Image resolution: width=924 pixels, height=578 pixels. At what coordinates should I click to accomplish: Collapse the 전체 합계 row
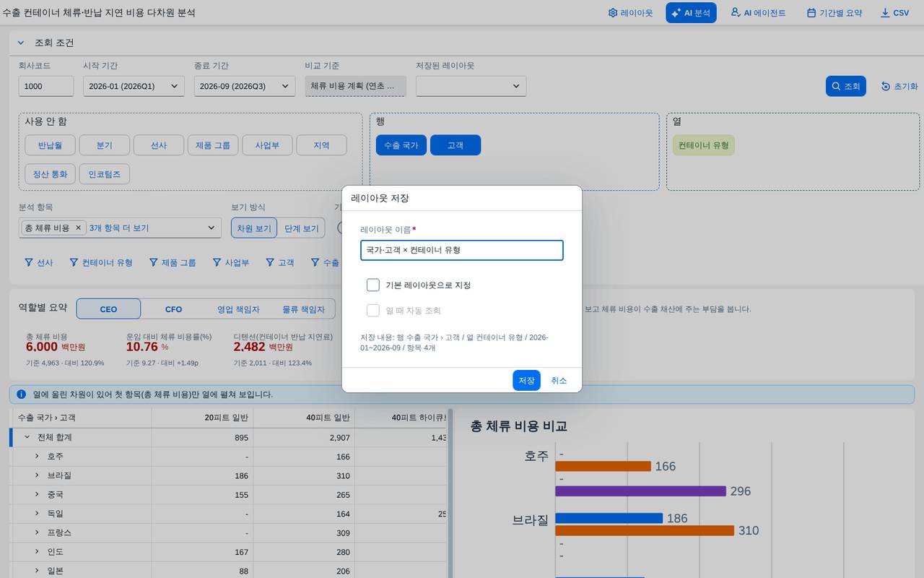click(x=27, y=437)
